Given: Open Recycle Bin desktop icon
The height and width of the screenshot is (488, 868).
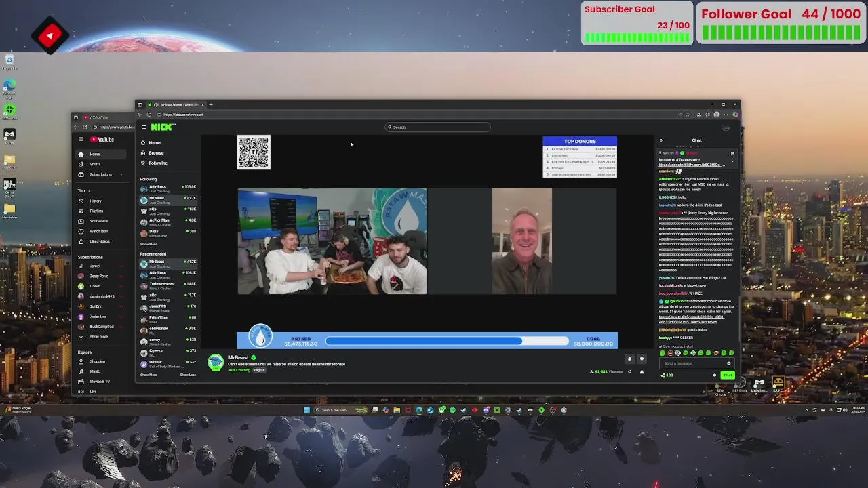Looking at the screenshot, I should [x=9, y=62].
